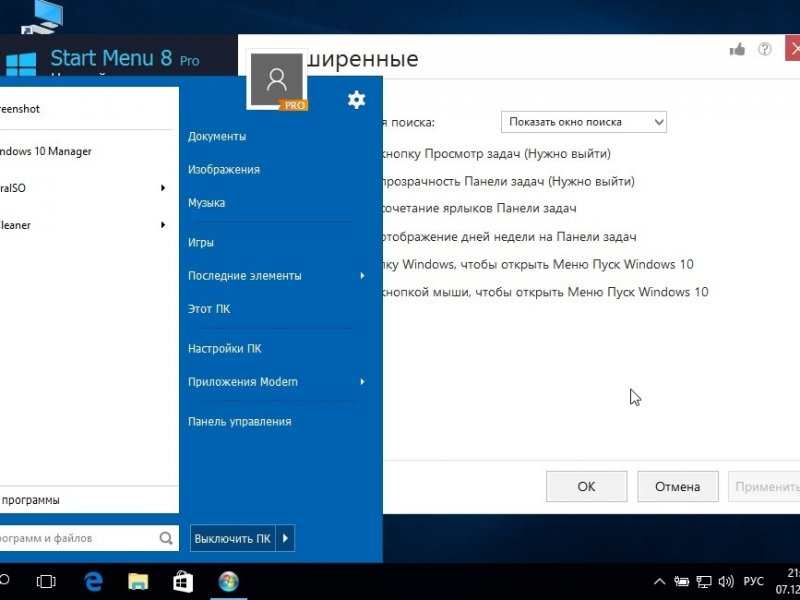Click the Отмена button
Screen dimensions: 800x600
tap(678, 486)
